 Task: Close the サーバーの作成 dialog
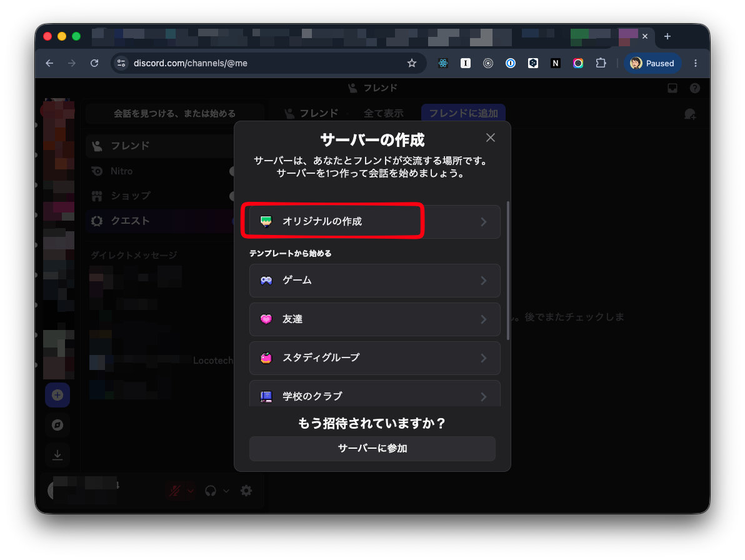tap(491, 137)
